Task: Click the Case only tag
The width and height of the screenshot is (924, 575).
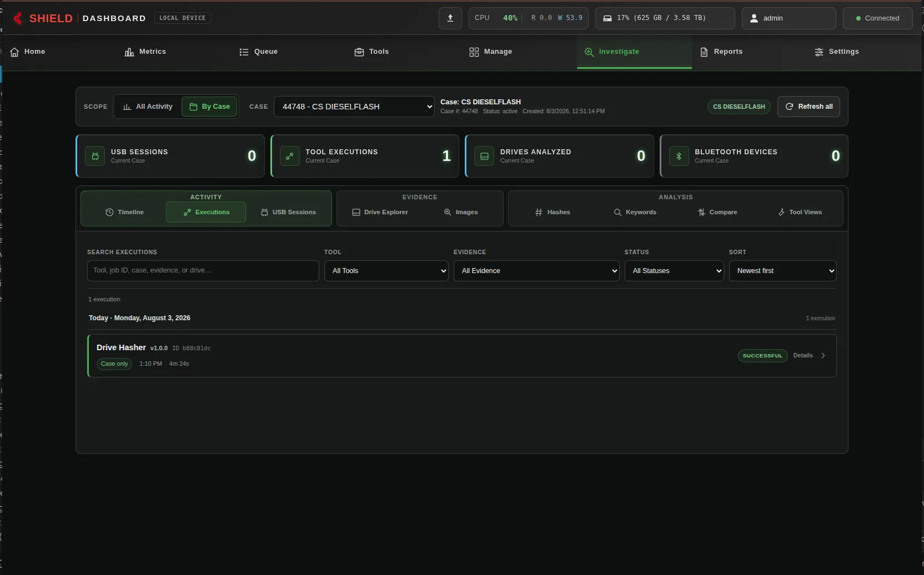Action: coord(114,364)
